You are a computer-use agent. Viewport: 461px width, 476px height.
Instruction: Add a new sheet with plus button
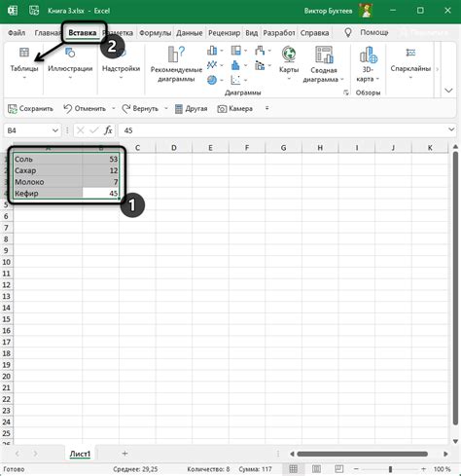tap(124, 454)
